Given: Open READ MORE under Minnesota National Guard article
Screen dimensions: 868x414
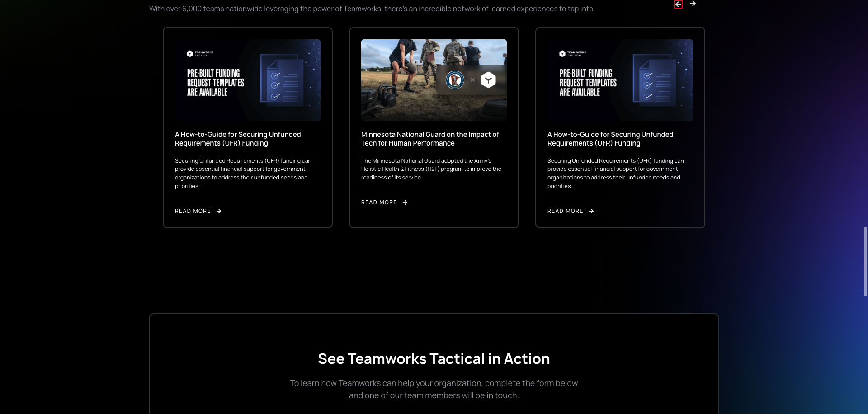Looking at the screenshot, I should pos(379,202).
